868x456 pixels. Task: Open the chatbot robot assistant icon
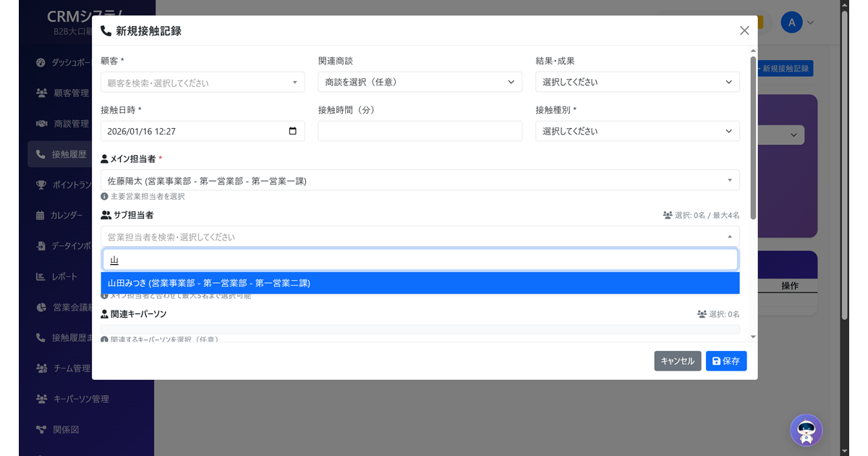click(806, 431)
